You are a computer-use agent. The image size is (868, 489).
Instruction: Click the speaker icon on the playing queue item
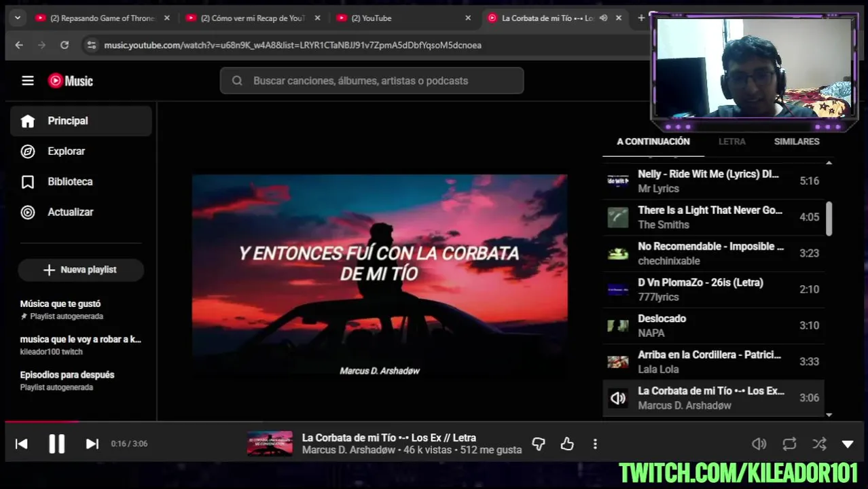[x=617, y=398]
